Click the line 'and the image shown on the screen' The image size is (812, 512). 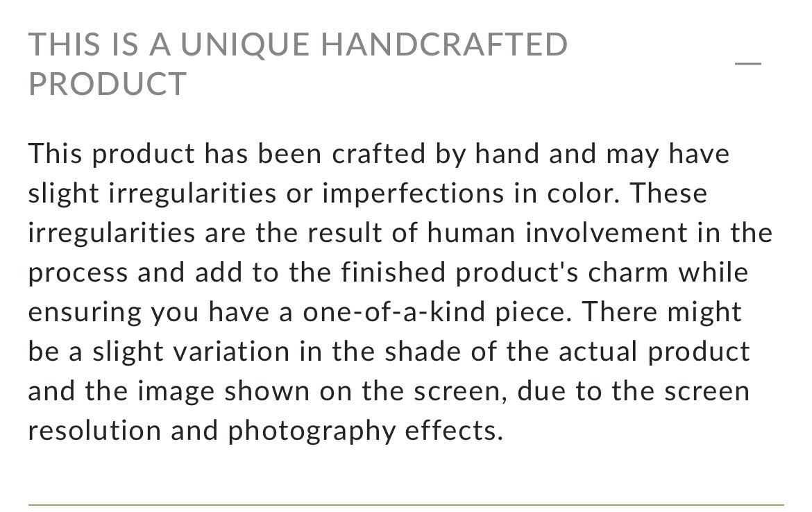(389, 391)
